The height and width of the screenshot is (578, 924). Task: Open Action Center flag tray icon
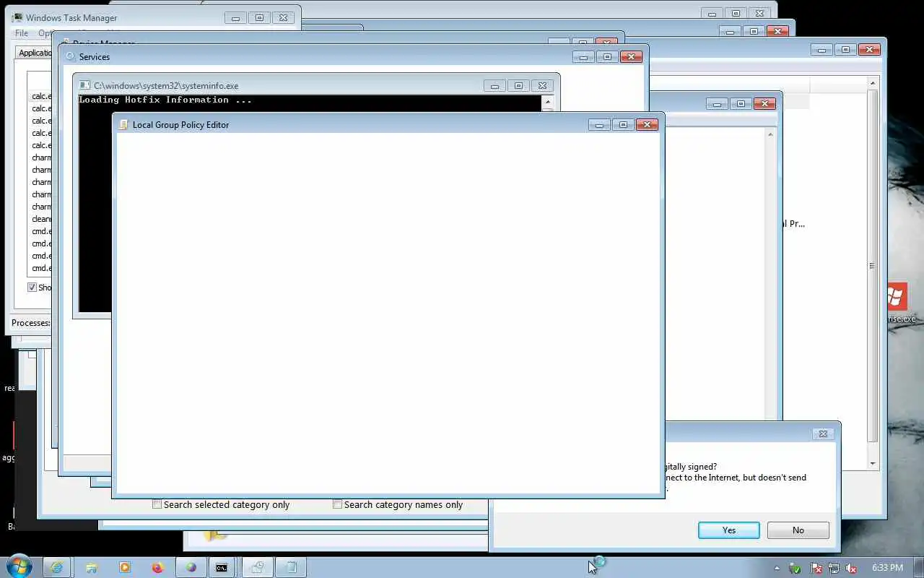pyautogui.click(x=816, y=568)
